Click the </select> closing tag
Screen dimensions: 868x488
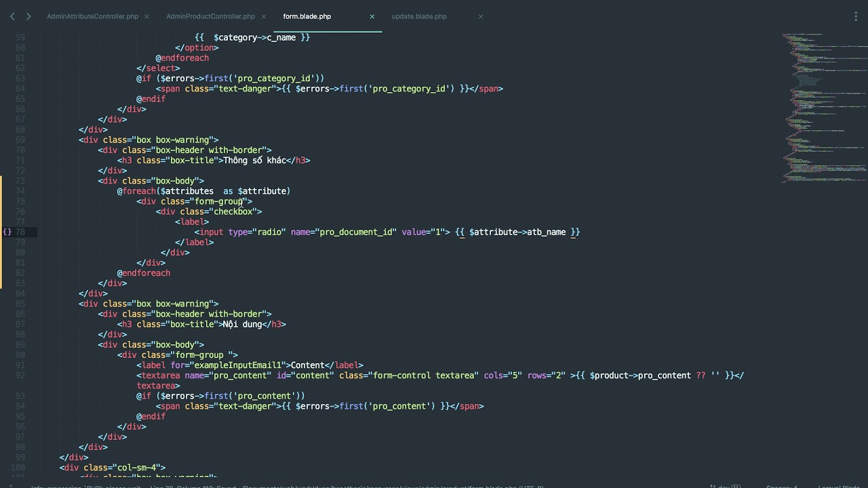point(158,68)
